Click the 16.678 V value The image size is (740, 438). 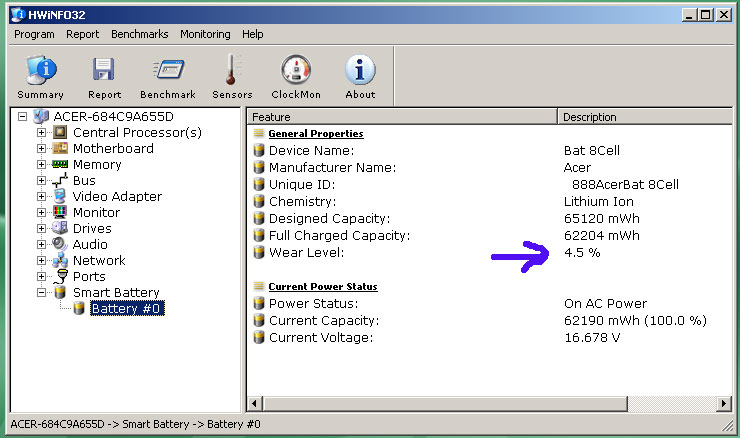(x=592, y=337)
